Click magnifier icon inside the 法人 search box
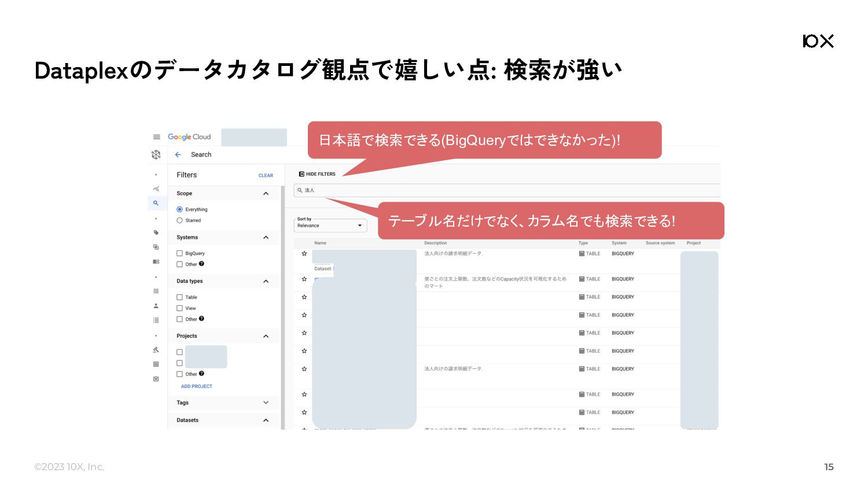 (x=300, y=190)
